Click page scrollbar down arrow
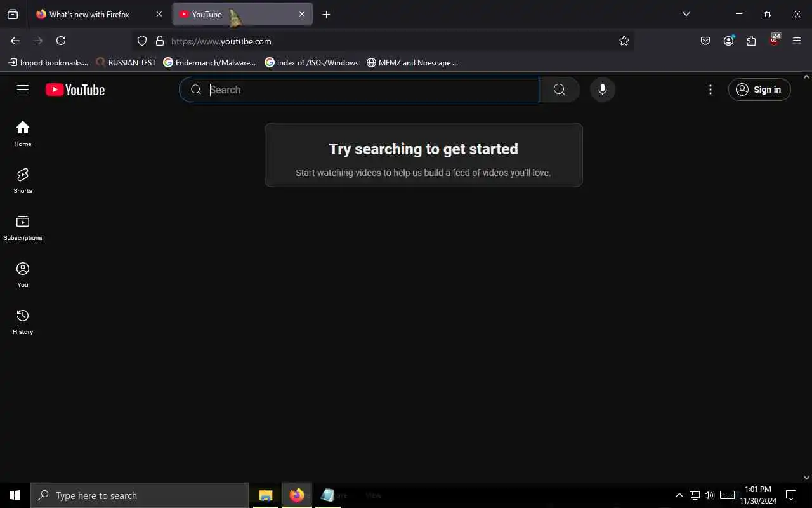The width and height of the screenshot is (812, 508). coord(807,478)
